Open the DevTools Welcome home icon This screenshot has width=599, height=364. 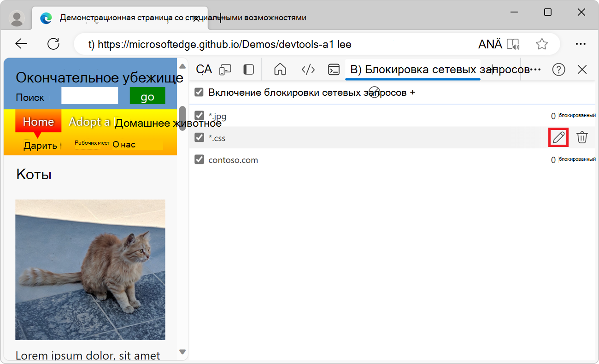[280, 70]
